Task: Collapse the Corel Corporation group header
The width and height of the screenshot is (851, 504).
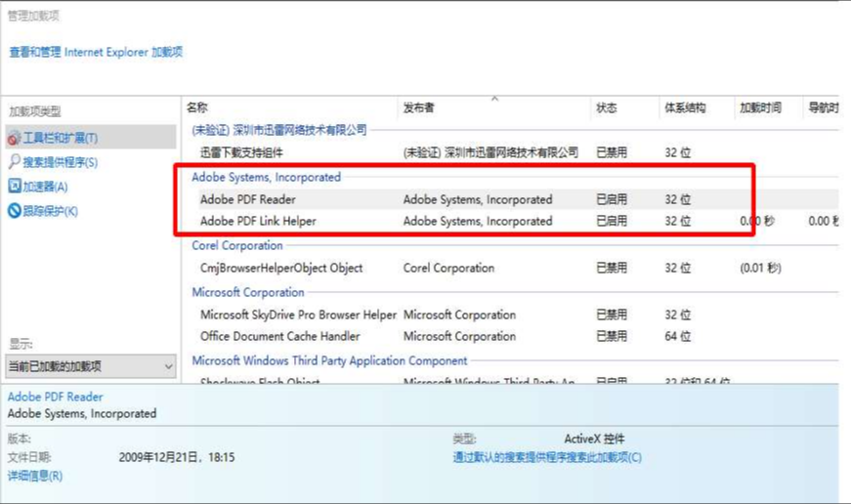Action: click(237, 245)
